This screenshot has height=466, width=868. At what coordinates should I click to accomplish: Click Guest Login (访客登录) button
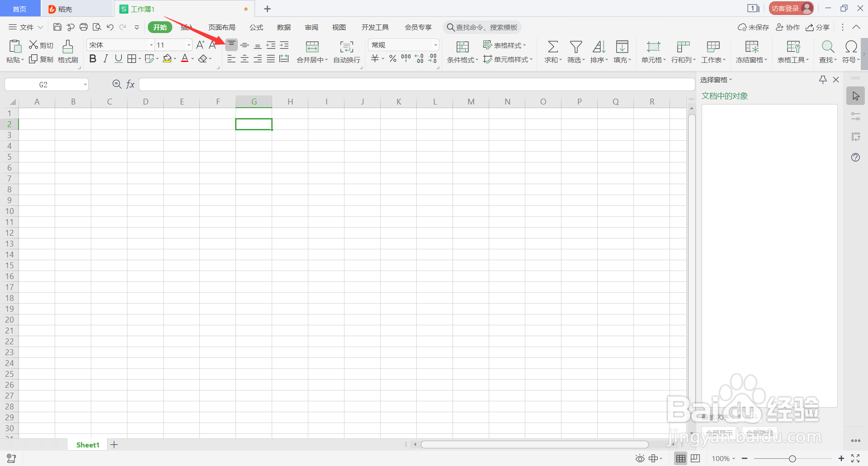(791, 8)
